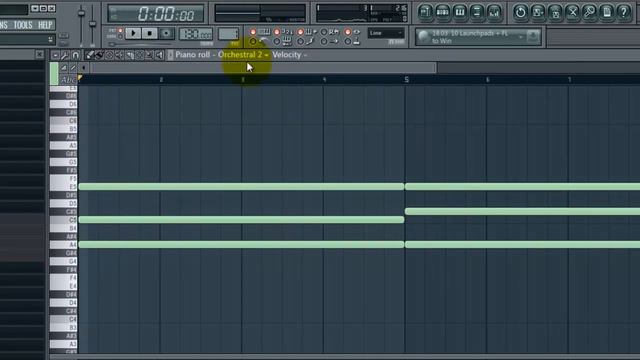Open the HELP menu
The height and width of the screenshot is (360, 640).
click(45, 25)
